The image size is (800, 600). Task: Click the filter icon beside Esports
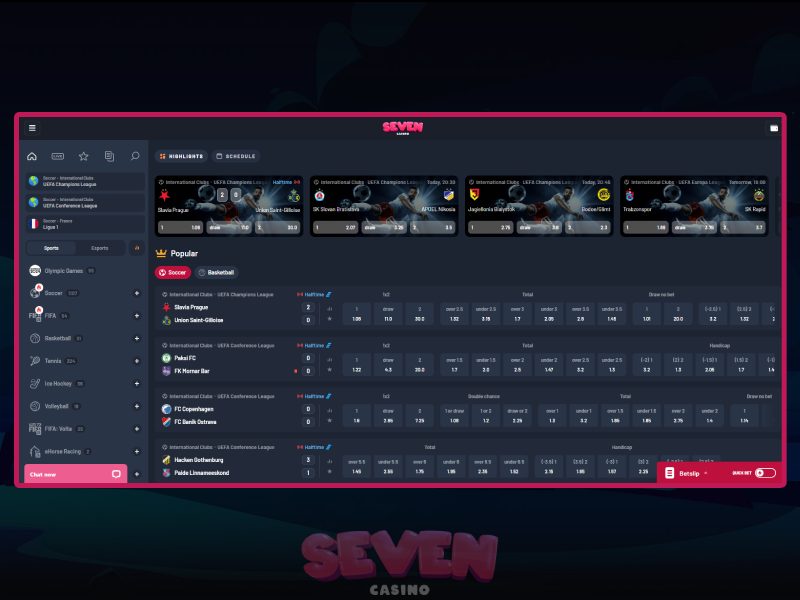137,248
